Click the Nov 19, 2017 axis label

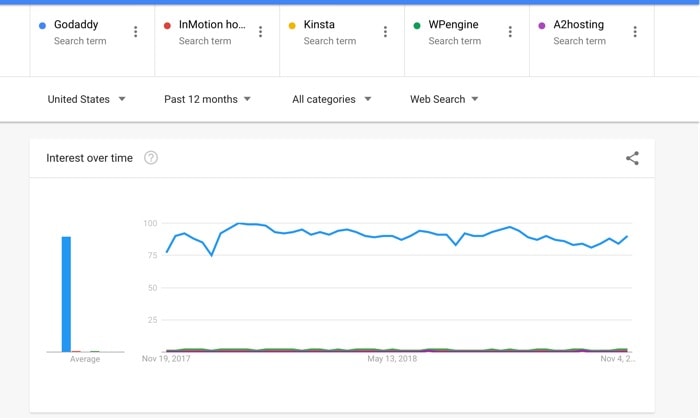pos(166,358)
